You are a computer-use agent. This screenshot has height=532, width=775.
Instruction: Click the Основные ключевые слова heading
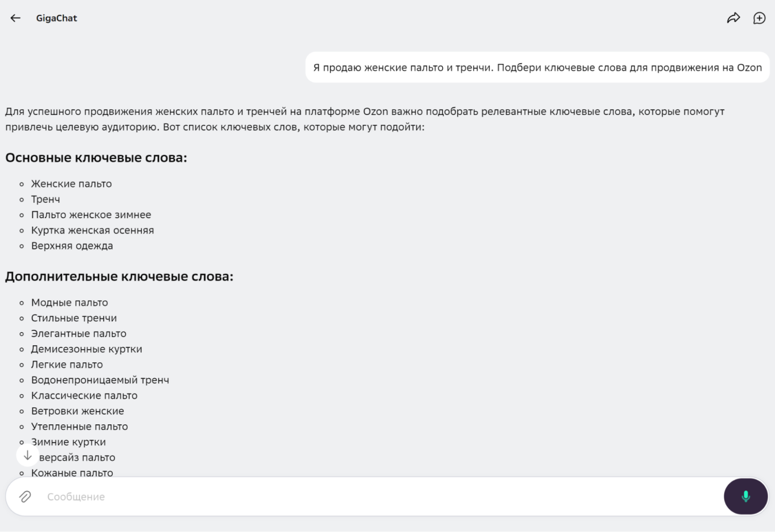point(96,158)
